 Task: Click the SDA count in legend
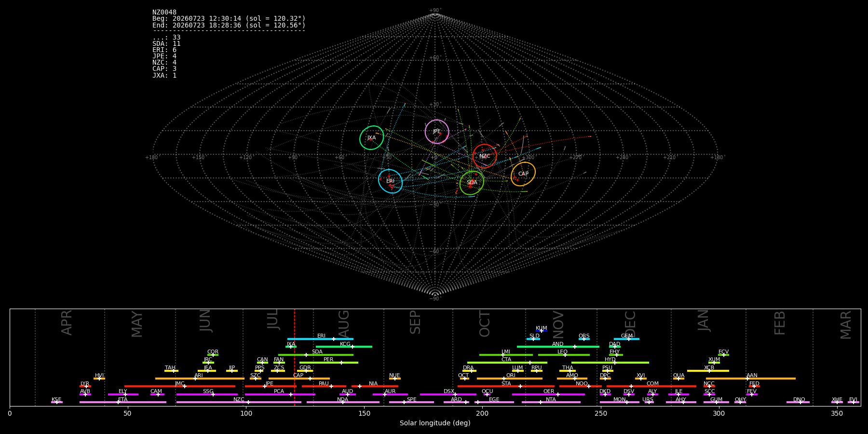point(166,44)
